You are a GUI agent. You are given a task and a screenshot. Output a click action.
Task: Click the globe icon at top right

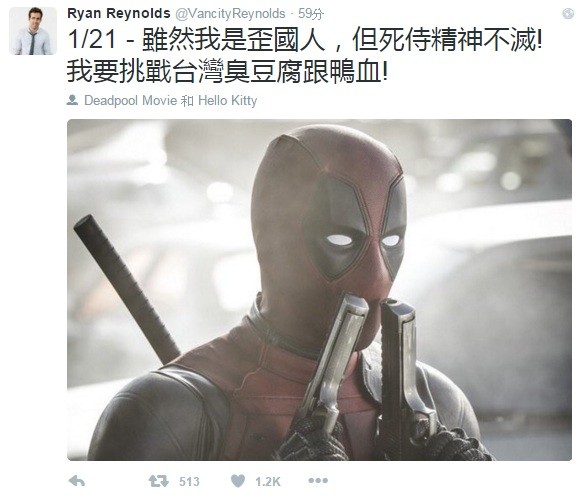coord(568,13)
